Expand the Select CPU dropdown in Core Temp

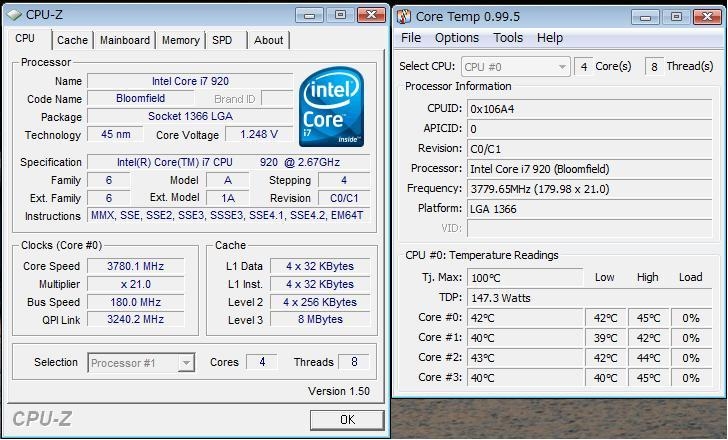pos(515,67)
